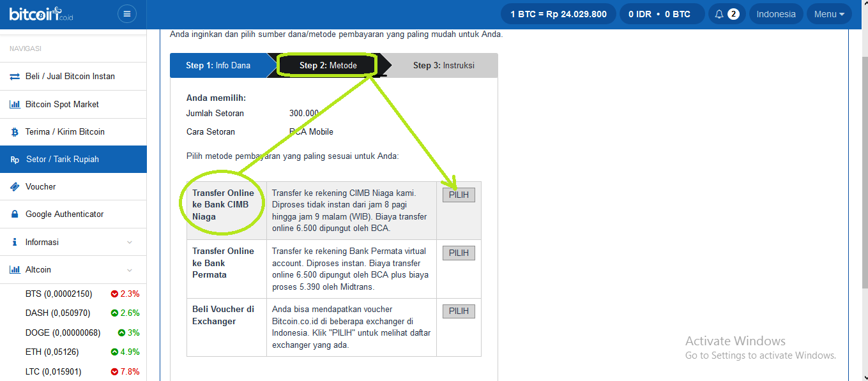Click the notification count badge 2
This screenshot has width=868, height=381.
point(734,14)
